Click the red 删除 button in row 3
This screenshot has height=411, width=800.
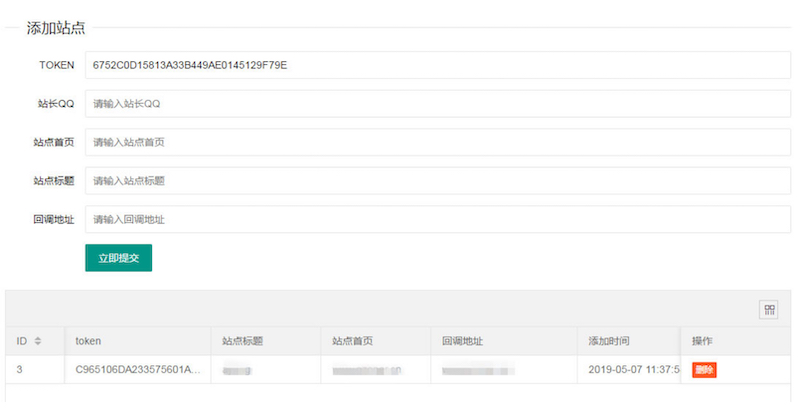click(x=704, y=370)
